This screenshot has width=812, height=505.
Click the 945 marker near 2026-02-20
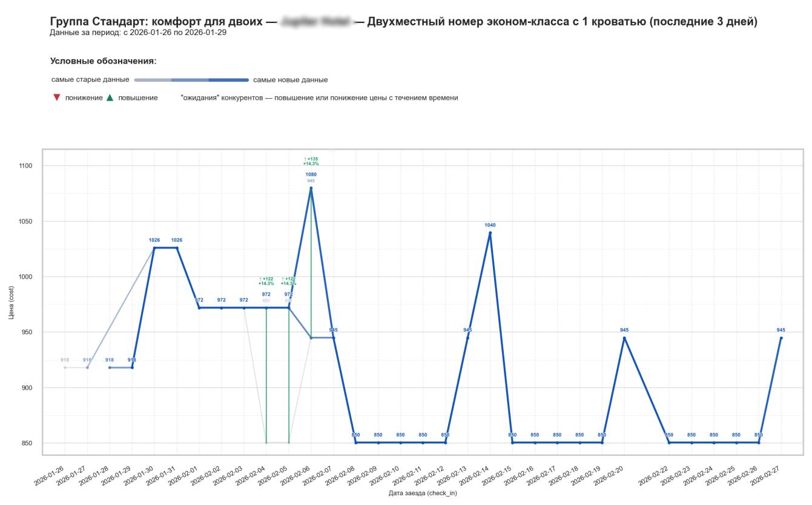[x=624, y=337]
